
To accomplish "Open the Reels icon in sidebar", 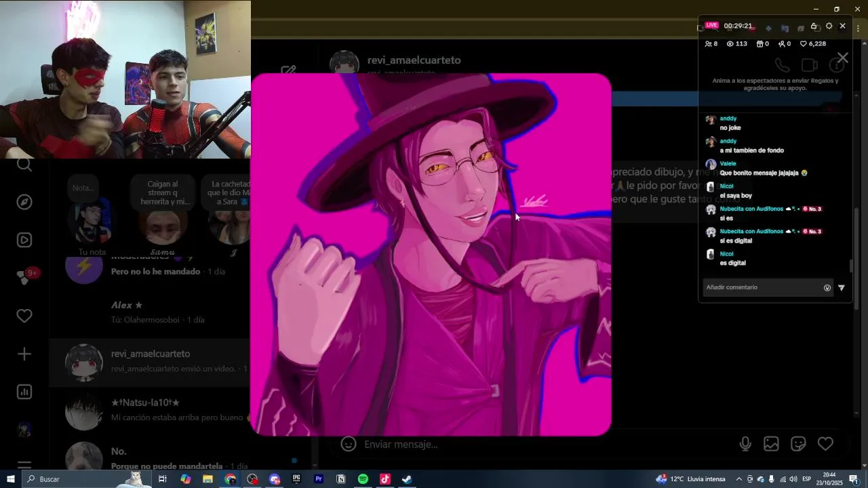I will point(24,240).
